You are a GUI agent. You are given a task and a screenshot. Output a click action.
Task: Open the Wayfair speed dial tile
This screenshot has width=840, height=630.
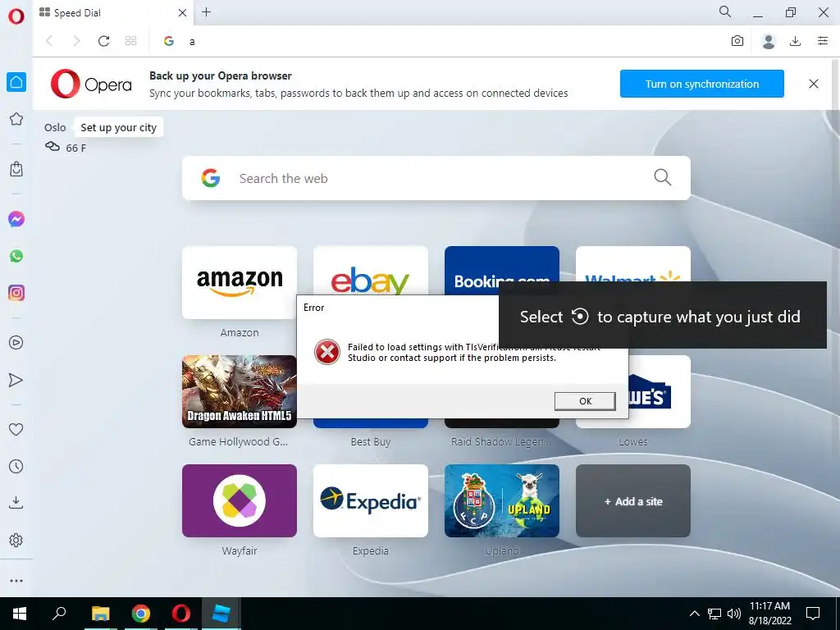point(240,501)
